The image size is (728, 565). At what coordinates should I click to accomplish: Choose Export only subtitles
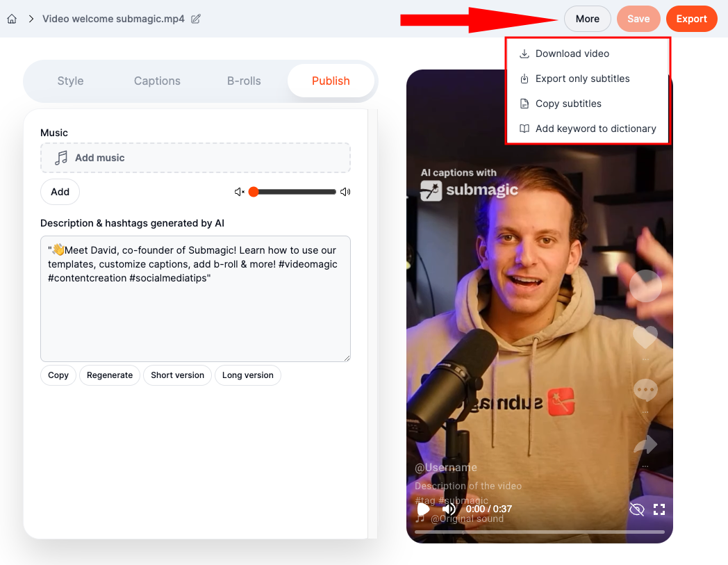pyautogui.click(x=582, y=79)
